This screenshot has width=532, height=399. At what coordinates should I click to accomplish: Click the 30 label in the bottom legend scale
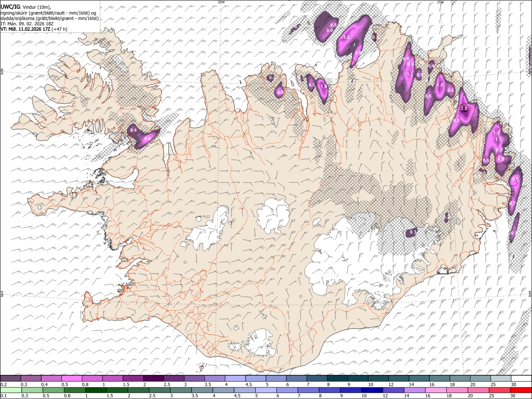(514, 396)
